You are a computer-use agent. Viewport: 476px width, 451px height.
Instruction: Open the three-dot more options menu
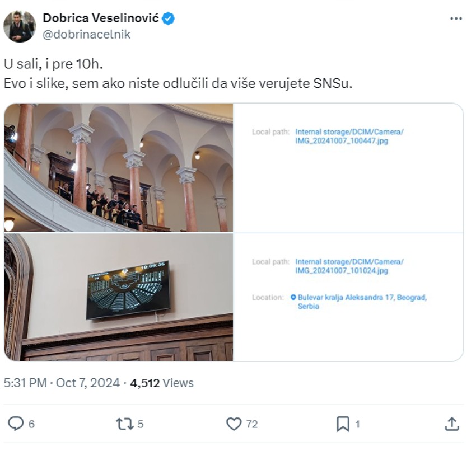click(x=456, y=19)
